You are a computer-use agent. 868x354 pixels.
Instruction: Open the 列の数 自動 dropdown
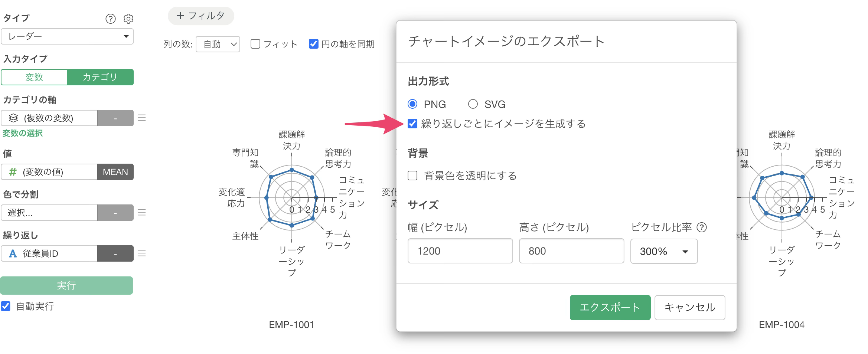(218, 44)
